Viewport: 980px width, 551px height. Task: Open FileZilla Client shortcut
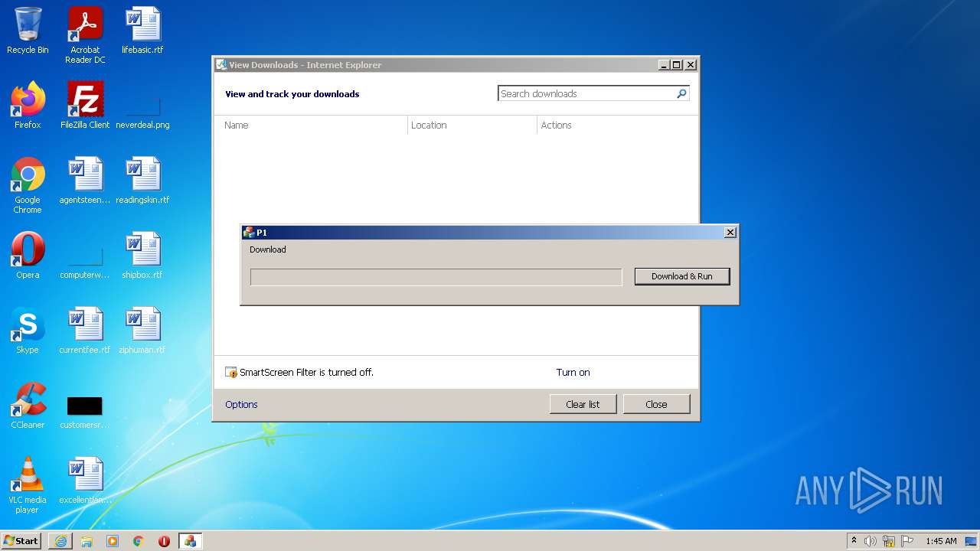tap(85, 106)
